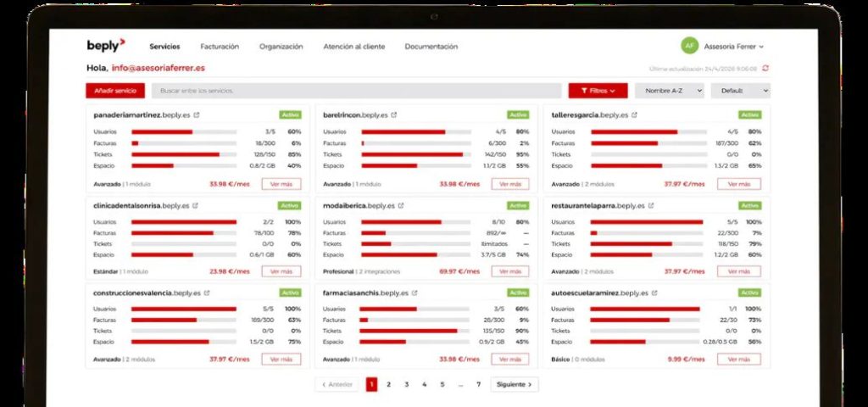Click Activo badge on barelrincon card

pyautogui.click(x=518, y=115)
